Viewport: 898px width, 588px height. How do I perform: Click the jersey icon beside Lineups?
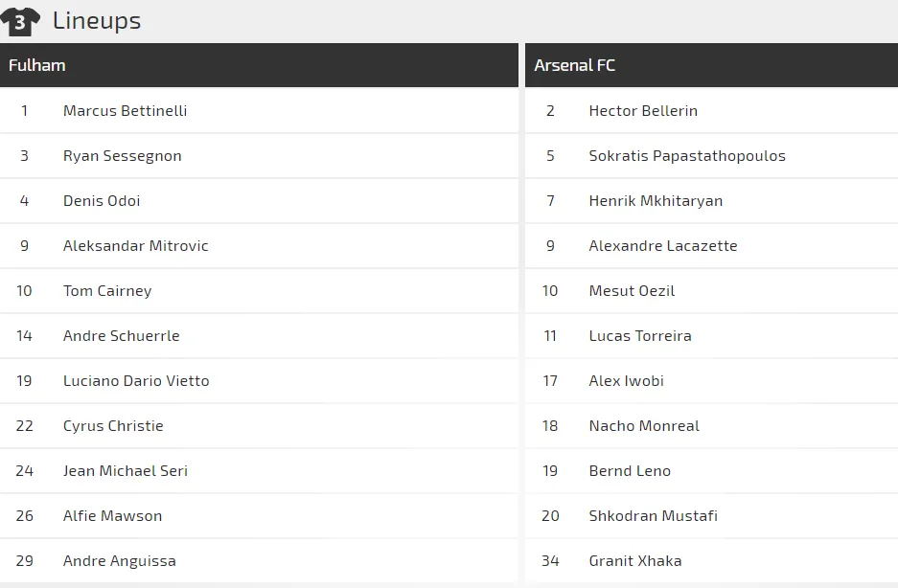coord(20,20)
